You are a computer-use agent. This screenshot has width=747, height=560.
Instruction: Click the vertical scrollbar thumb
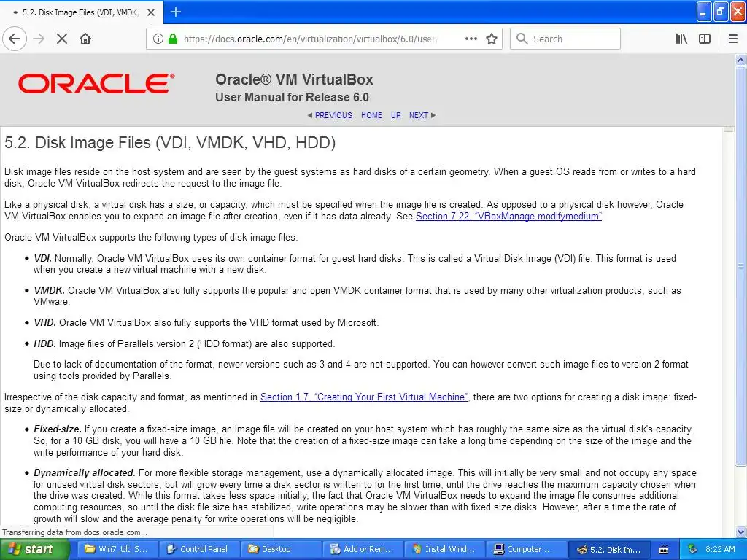coord(741,265)
